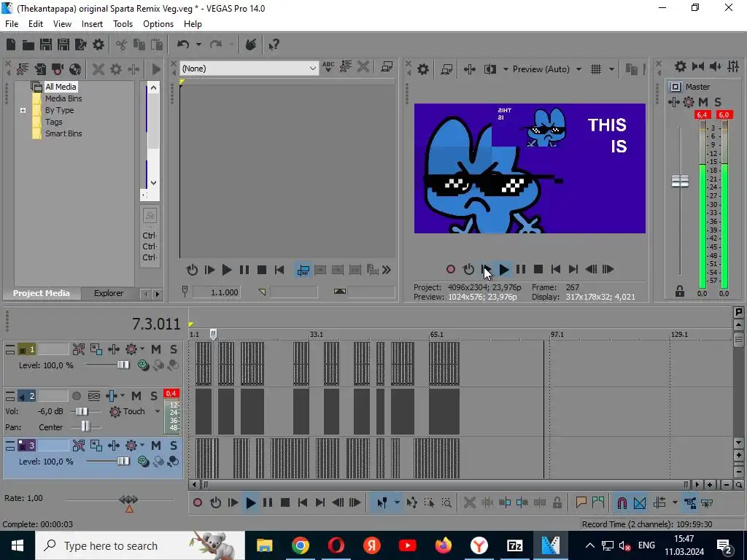Screen dimensions: 747x560
Task: Click Play in Trimmer window transport
Action: click(227, 270)
